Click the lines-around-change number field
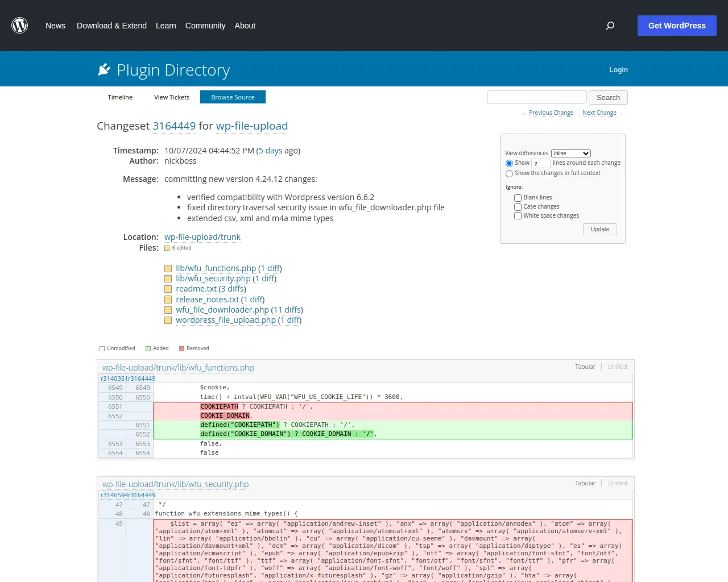The image size is (728, 582). point(541,163)
